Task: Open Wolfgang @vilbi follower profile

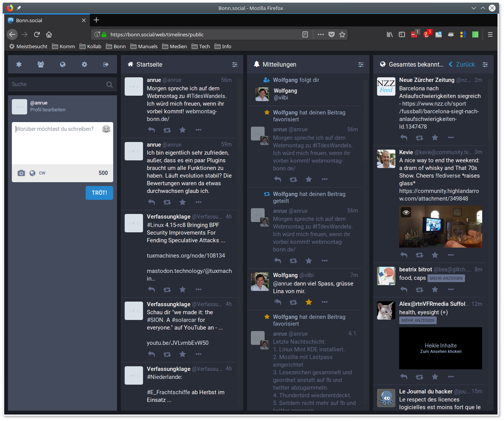Action: (285, 94)
